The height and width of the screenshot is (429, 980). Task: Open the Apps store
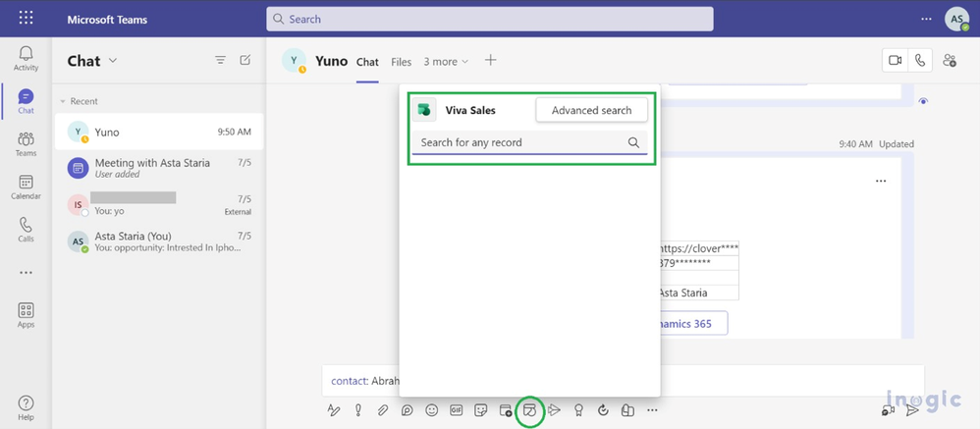26,315
